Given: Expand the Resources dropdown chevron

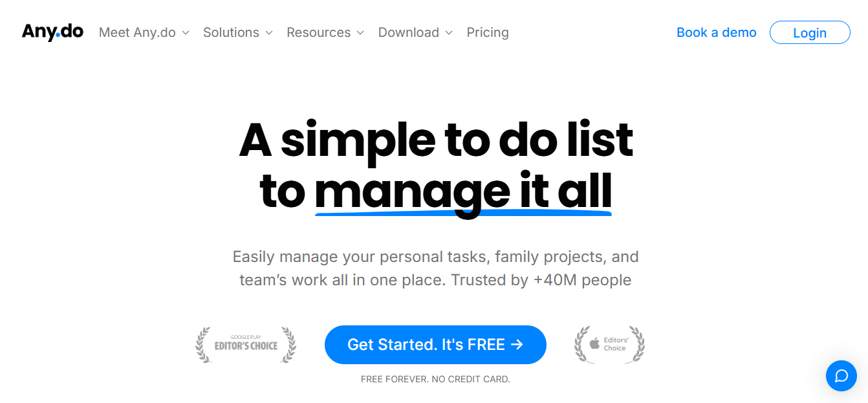Looking at the screenshot, I should click(x=360, y=33).
